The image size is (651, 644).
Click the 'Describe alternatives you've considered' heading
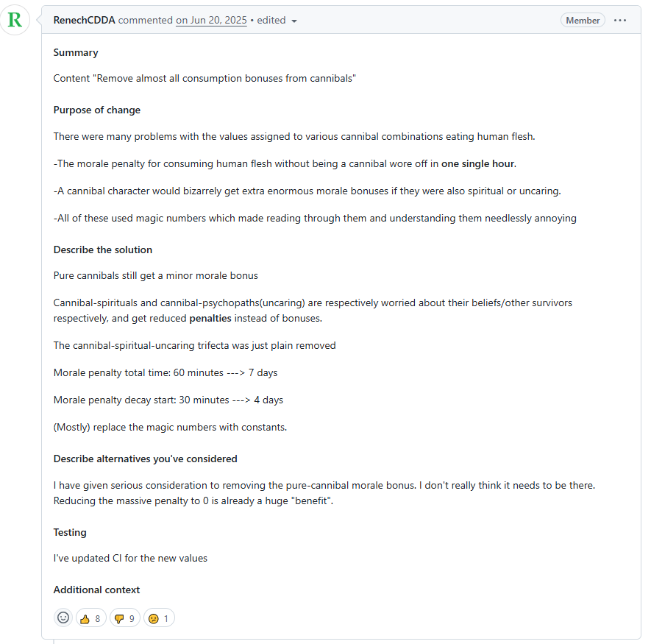tap(146, 459)
